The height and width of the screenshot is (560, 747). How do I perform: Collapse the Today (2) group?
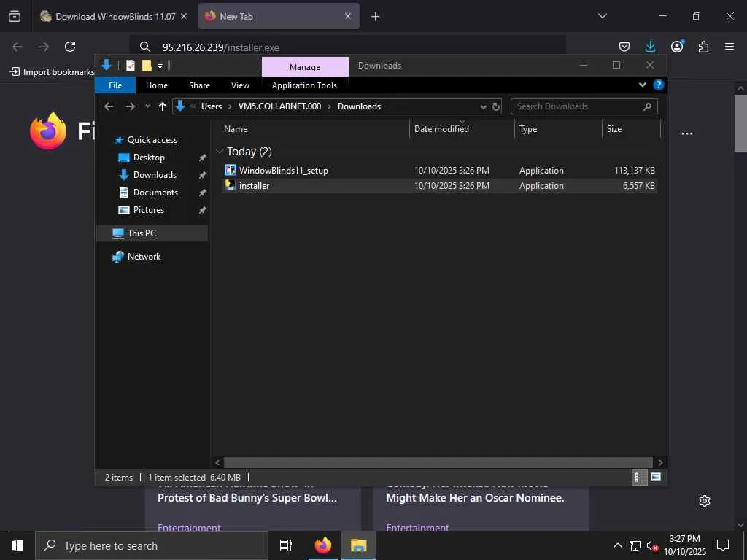tap(220, 152)
